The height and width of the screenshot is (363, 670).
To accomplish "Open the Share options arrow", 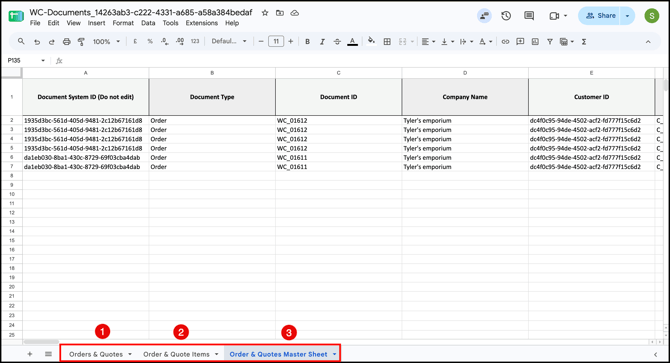I will (x=627, y=16).
